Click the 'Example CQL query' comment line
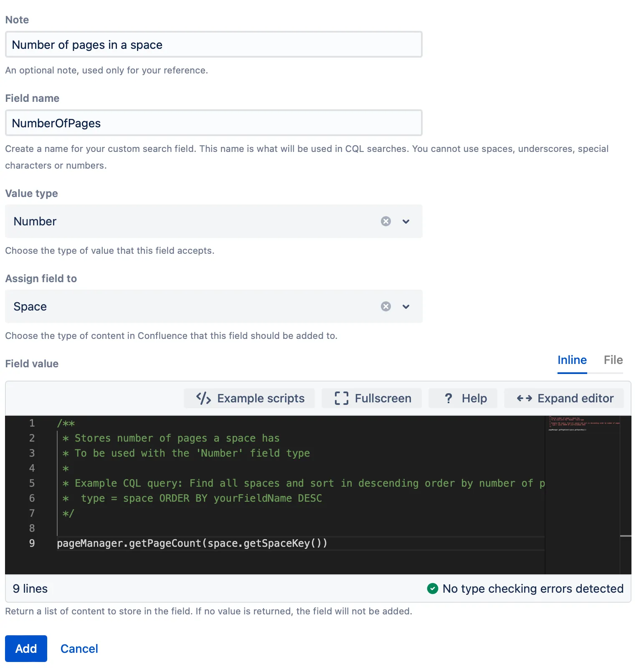This screenshot has width=644, height=672. click(304, 483)
